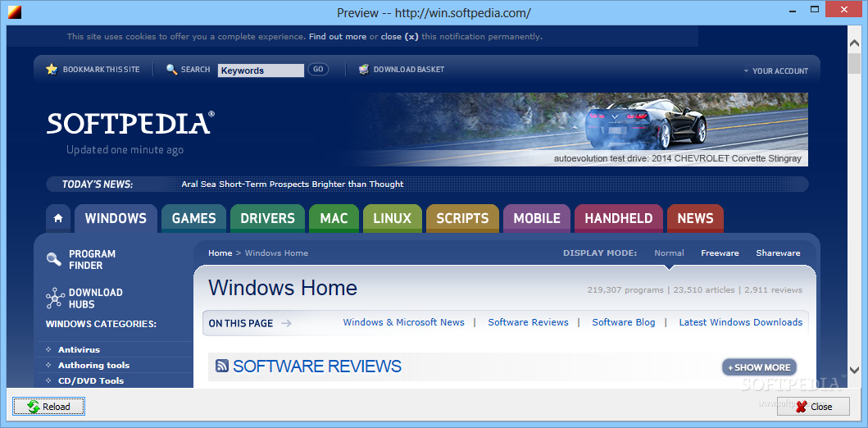The image size is (868, 428).
Task: Open Windows & Microsoft News link
Action: tap(403, 322)
